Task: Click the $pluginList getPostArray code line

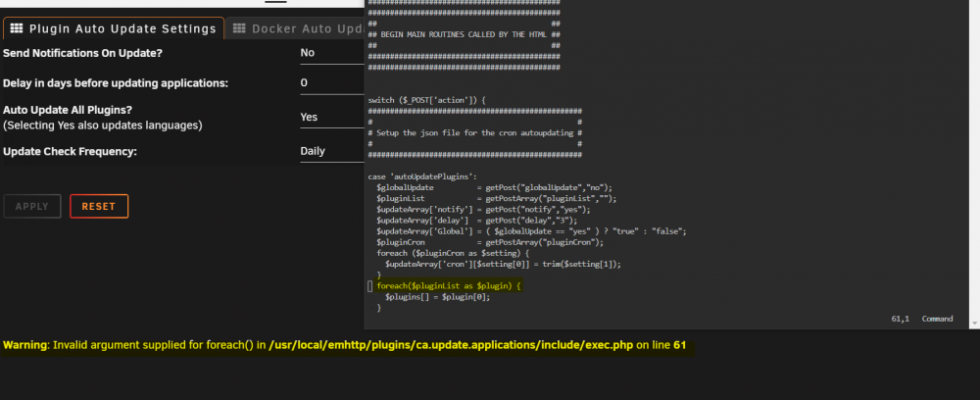Action: (x=497, y=199)
